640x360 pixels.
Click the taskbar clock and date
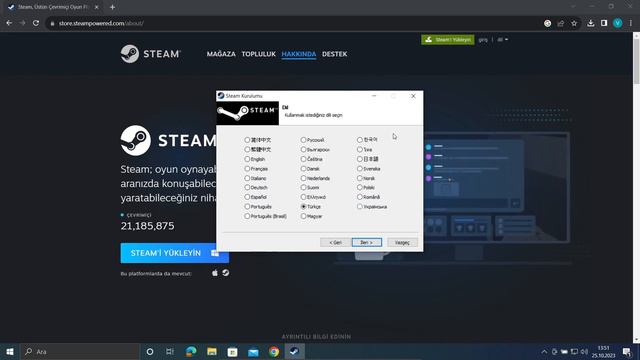[x=603, y=351]
